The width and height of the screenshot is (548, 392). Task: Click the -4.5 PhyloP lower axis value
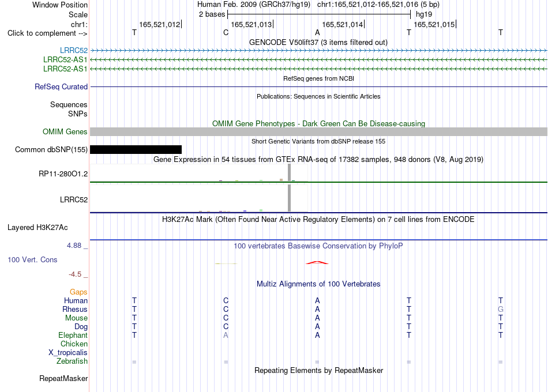75,274
